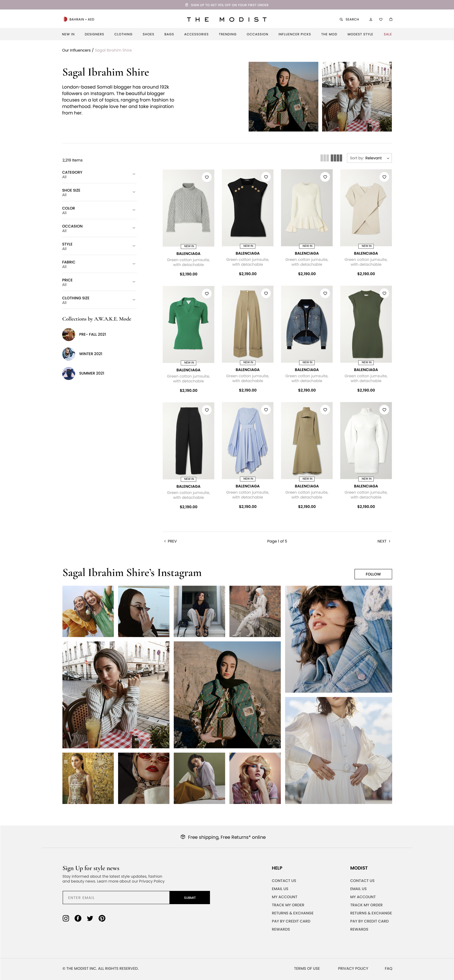Image resolution: width=454 pixels, height=980 pixels.
Task: Switch to three-column grid view
Action: 325,158
